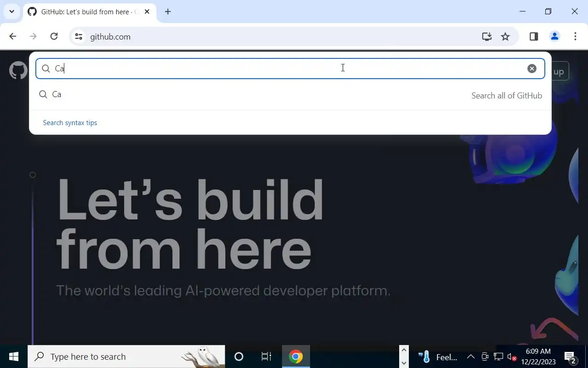The width and height of the screenshot is (588, 368).
Task: Show hidden system tray icons
Action: (x=471, y=356)
